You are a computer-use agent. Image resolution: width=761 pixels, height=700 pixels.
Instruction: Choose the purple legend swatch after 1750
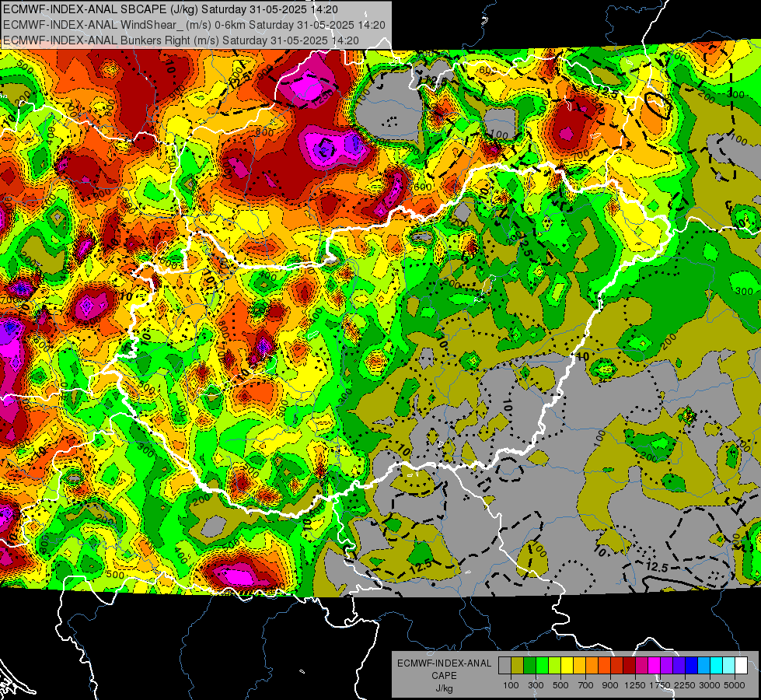point(667,665)
